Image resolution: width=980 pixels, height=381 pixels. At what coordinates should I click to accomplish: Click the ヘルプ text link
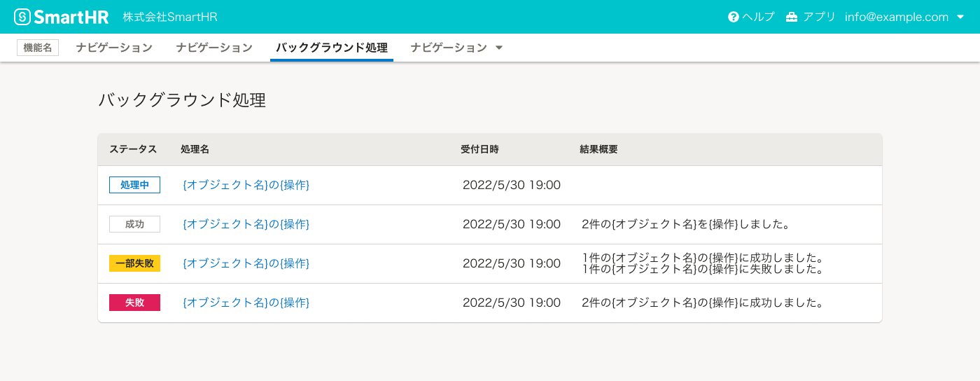(x=758, y=17)
